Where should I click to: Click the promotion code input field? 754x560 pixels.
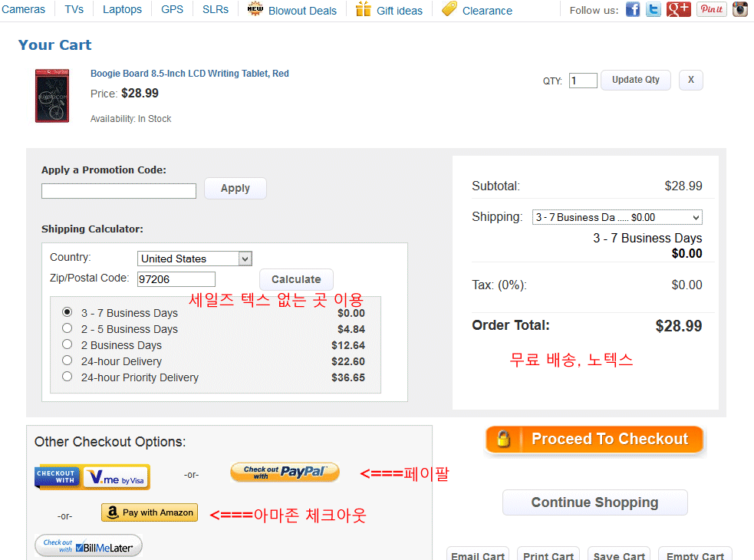pos(119,191)
